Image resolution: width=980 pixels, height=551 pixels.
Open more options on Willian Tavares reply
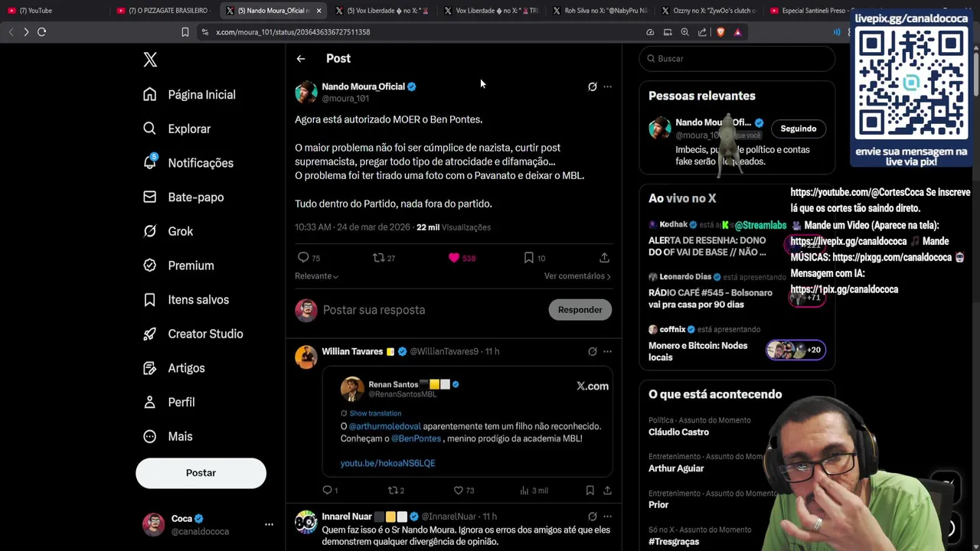(x=607, y=351)
